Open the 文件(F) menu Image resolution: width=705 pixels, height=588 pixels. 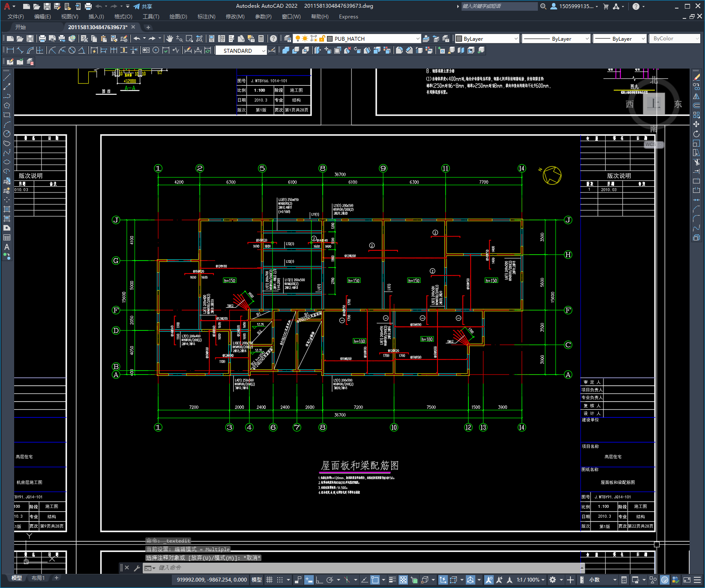16,17
